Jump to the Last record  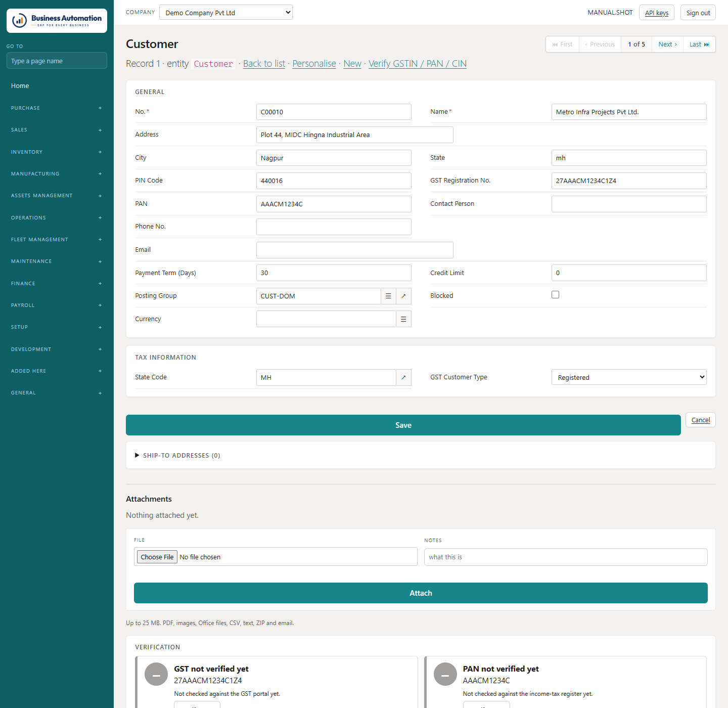tap(699, 45)
